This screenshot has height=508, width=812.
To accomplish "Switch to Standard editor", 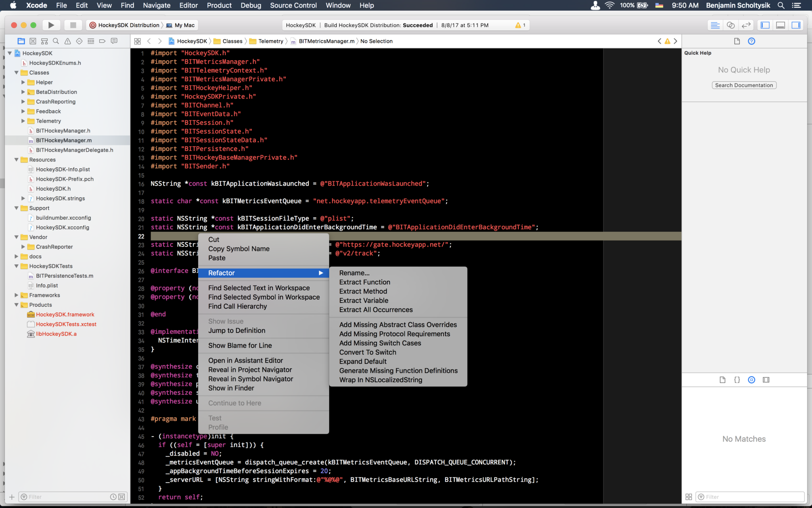I will (715, 25).
